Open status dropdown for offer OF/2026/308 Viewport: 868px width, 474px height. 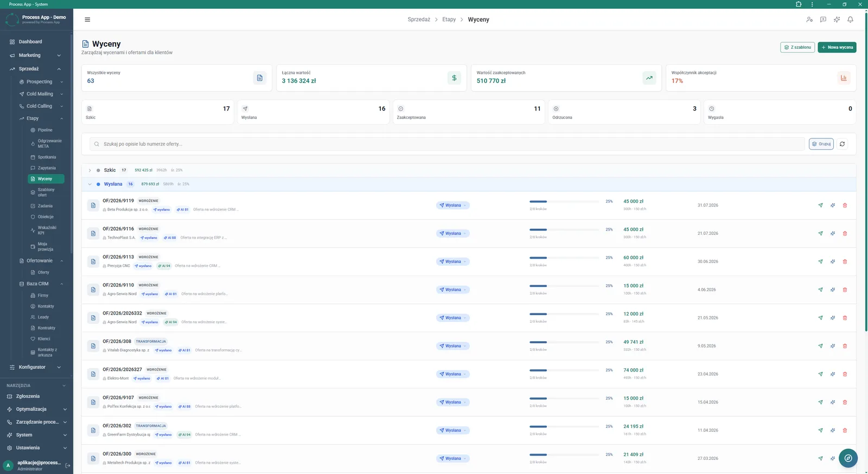[x=453, y=346]
